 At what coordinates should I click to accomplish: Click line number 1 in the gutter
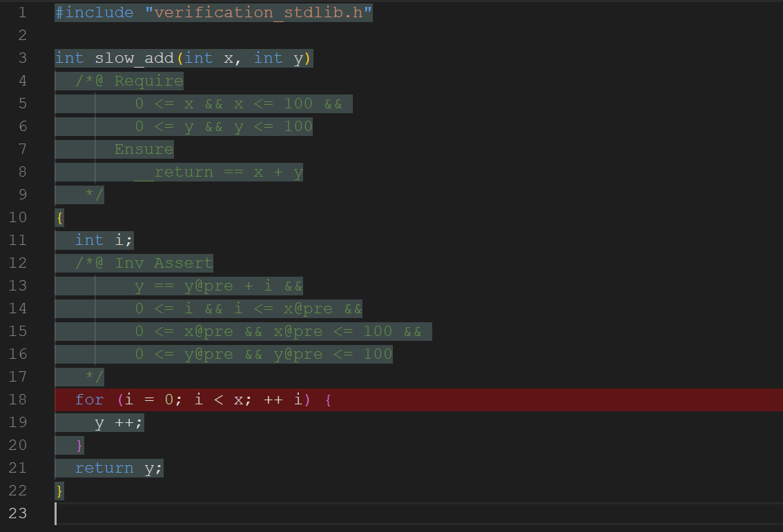22,12
